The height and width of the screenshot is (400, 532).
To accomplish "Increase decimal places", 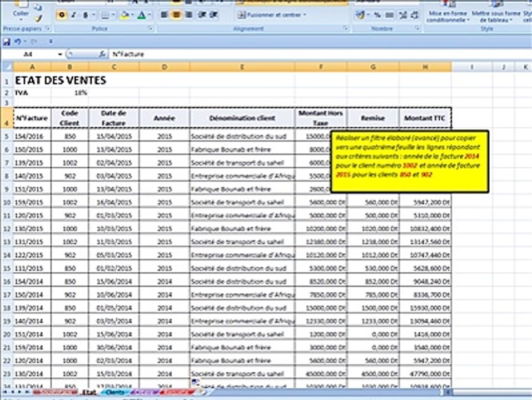I will click(402, 15).
